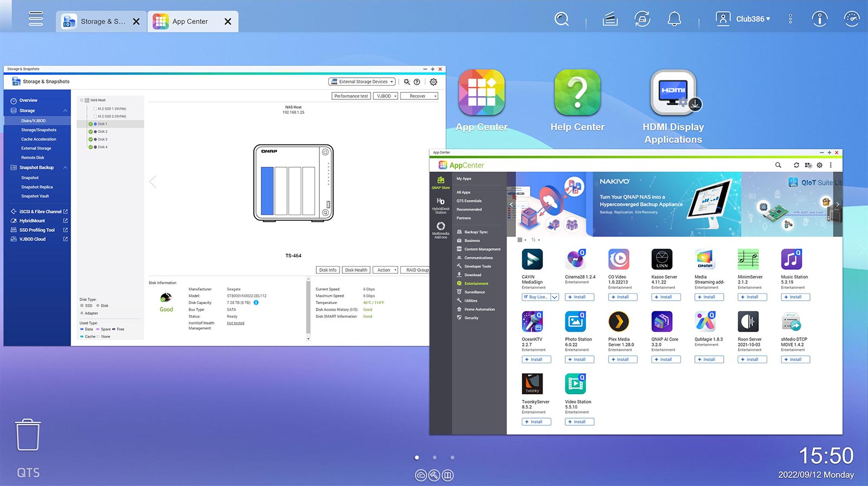Click the first desktop page indicator dot

(417, 458)
